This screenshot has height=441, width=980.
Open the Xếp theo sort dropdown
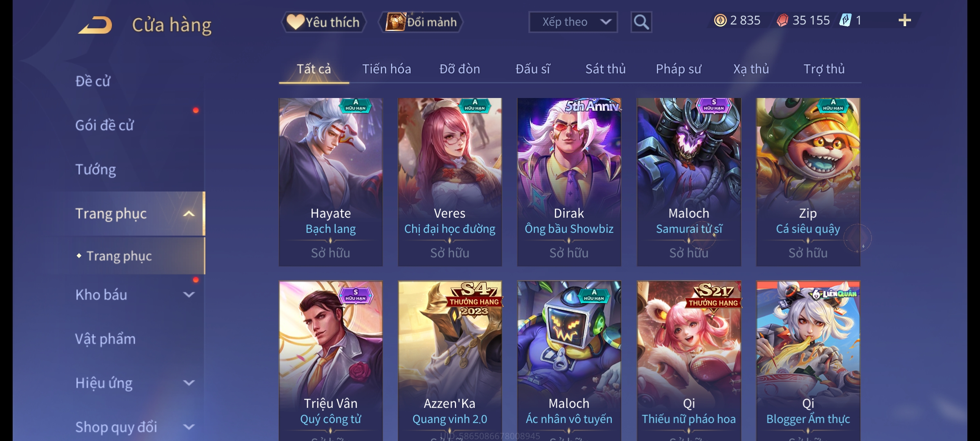point(573,22)
